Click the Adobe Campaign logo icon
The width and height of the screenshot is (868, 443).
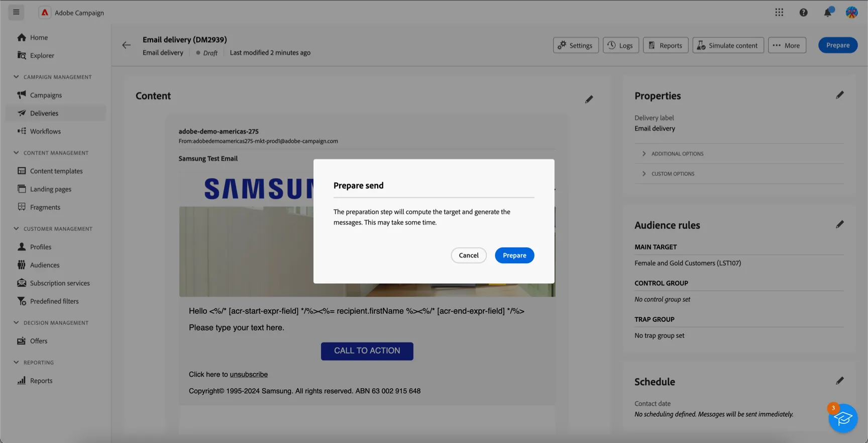(x=45, y=13)
